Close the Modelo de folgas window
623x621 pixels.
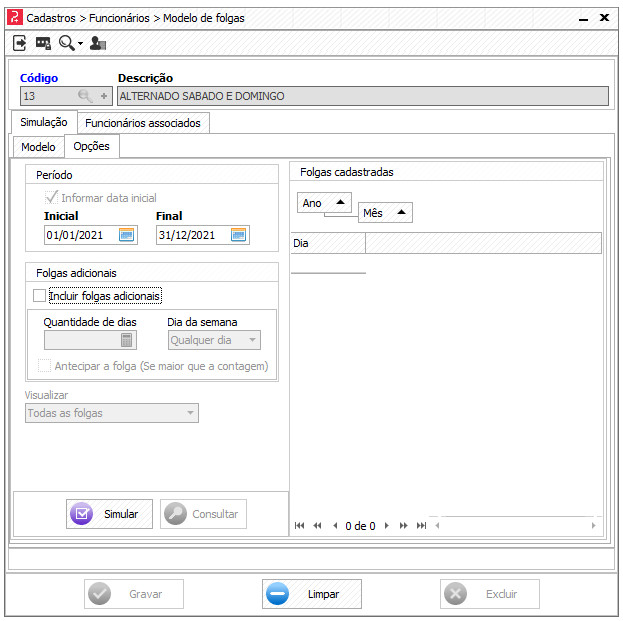pyautogui.click(x=604, y=17)
